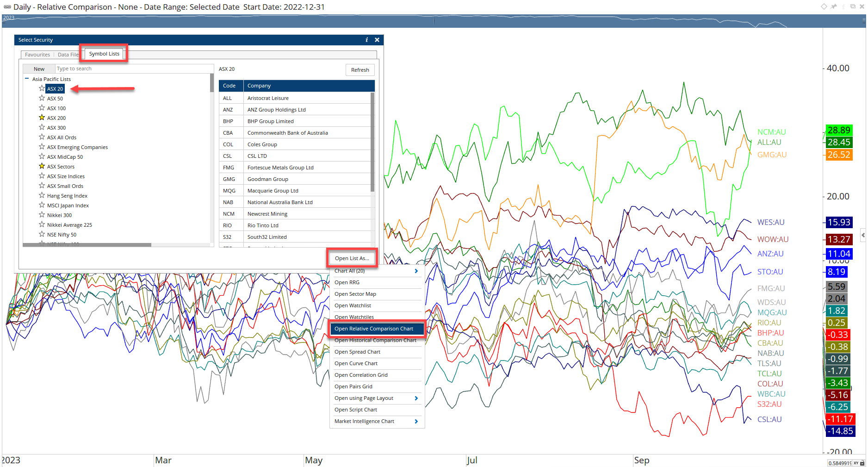Choose Open RRG menu entry
Screen dimensions: 868x467
[377, 282]
